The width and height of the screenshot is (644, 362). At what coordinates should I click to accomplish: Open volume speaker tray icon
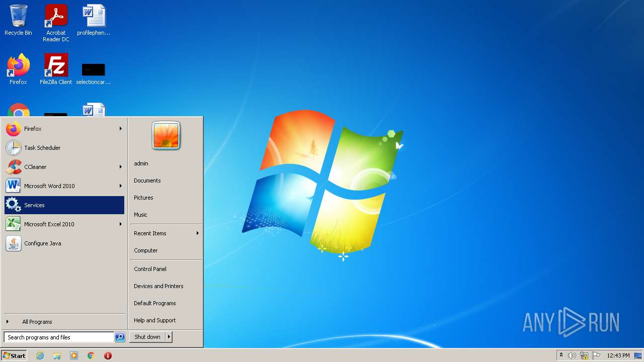point(572,355)
